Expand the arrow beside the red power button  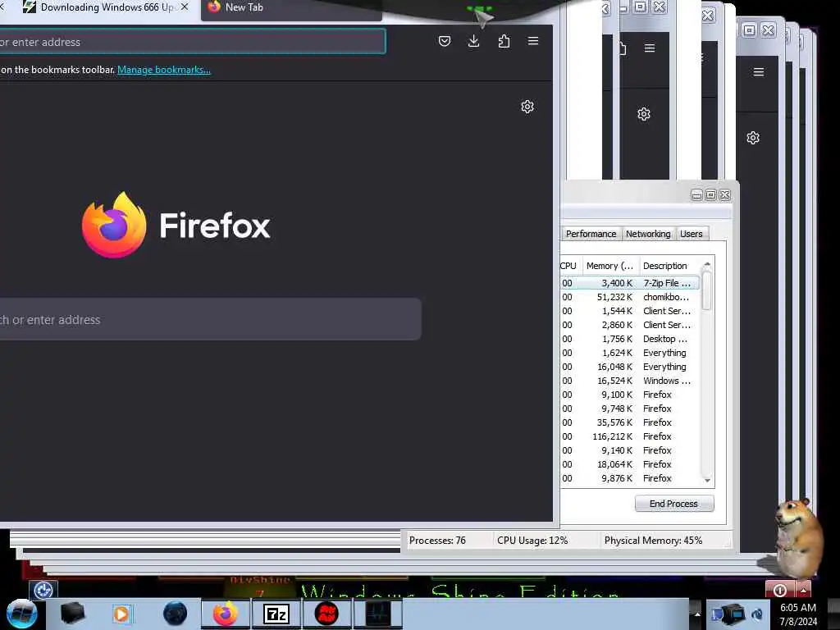coord(803,590)
